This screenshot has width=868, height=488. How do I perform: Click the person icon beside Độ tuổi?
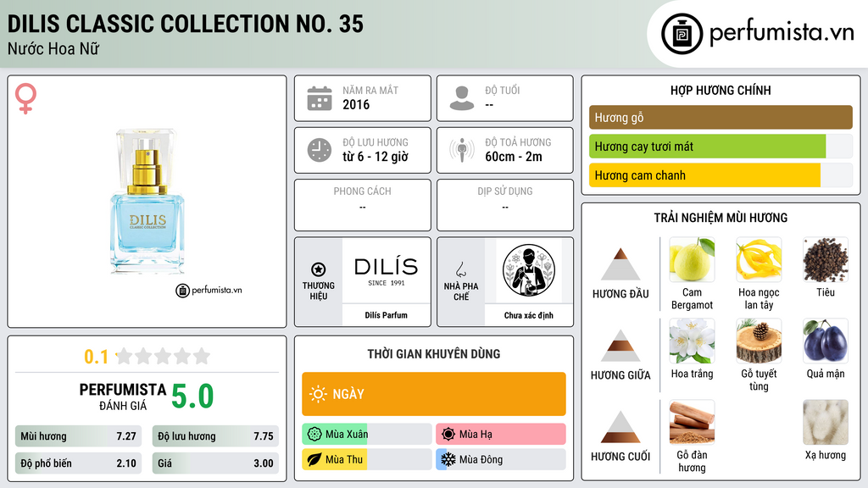[462, 98]
